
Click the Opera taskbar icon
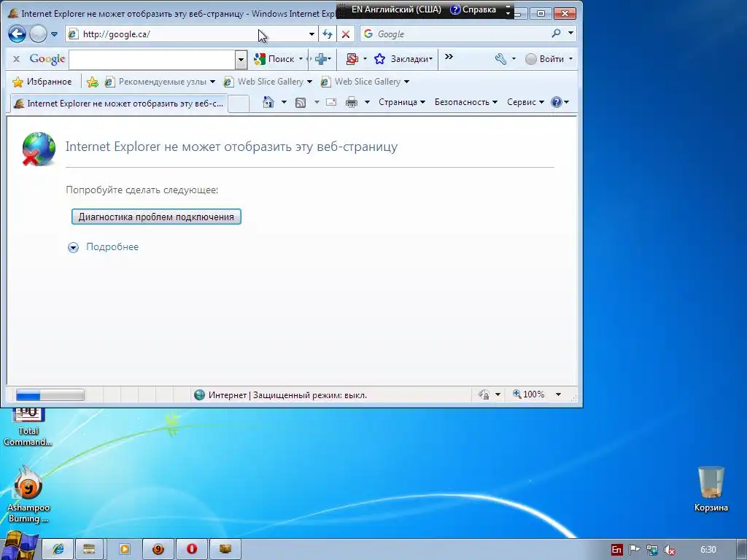click(192, 549)
